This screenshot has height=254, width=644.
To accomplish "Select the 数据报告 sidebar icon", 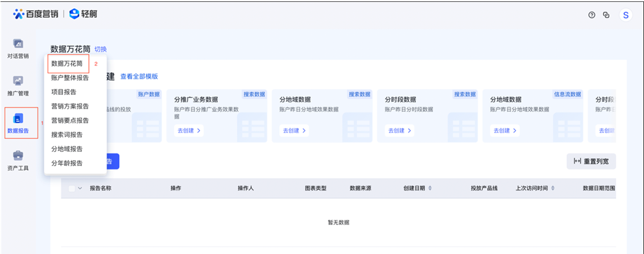I will click(18, 118).
